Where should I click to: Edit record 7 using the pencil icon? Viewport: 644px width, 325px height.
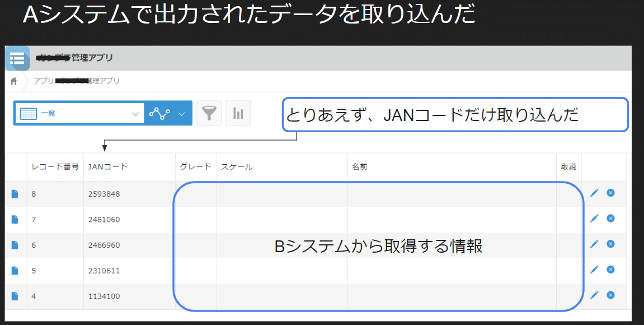[x=594, y=219]
